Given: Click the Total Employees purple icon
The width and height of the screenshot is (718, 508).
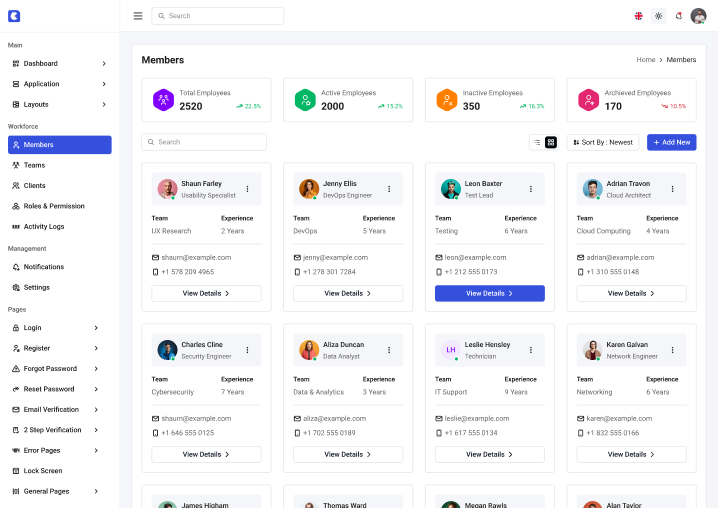Looking at the screenshot, I should (163, 100).
